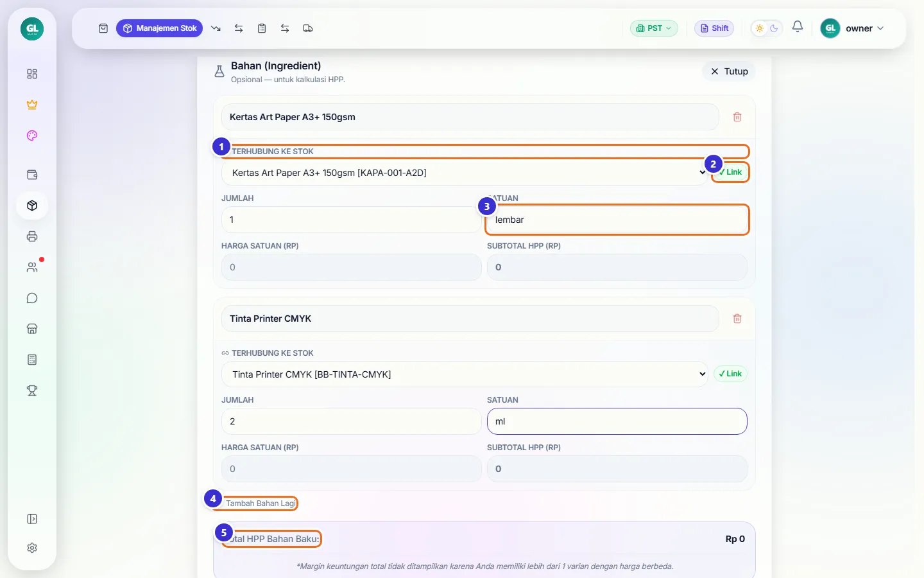Click the Shift button
The width and height of the screenshot is (924, 578).
click(x=714, y=28)
